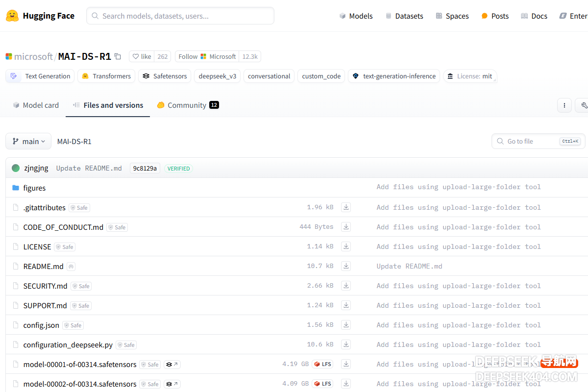Switch to the Model card tab
This screenshot has height=392, width=588.
[x=36, y=105]
